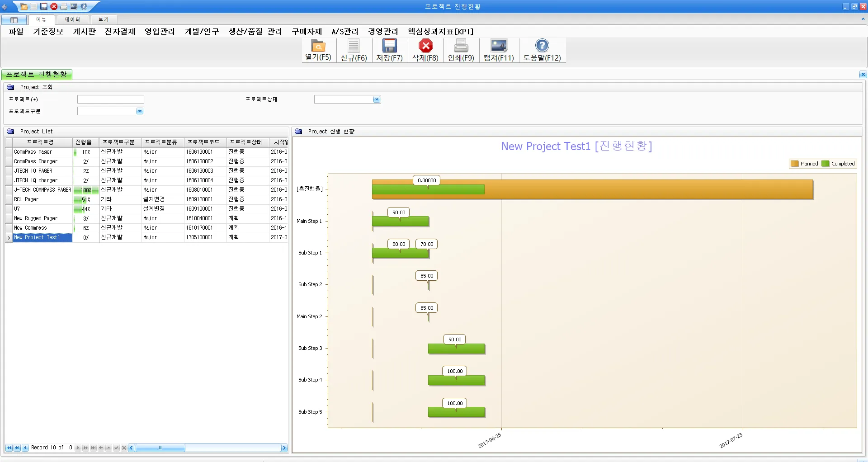Collapse the ribbon with the top-right arrow

point(863,19)
